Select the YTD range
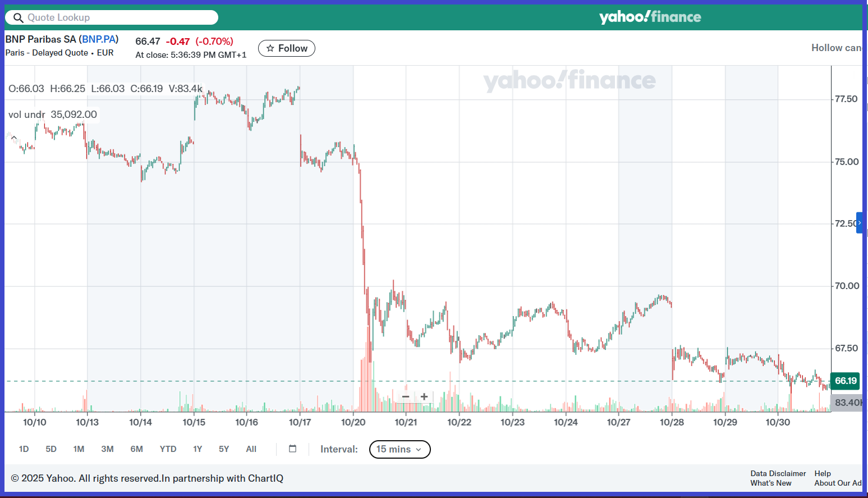The width and height of the screenshot is (868, 498). point(168,449)
